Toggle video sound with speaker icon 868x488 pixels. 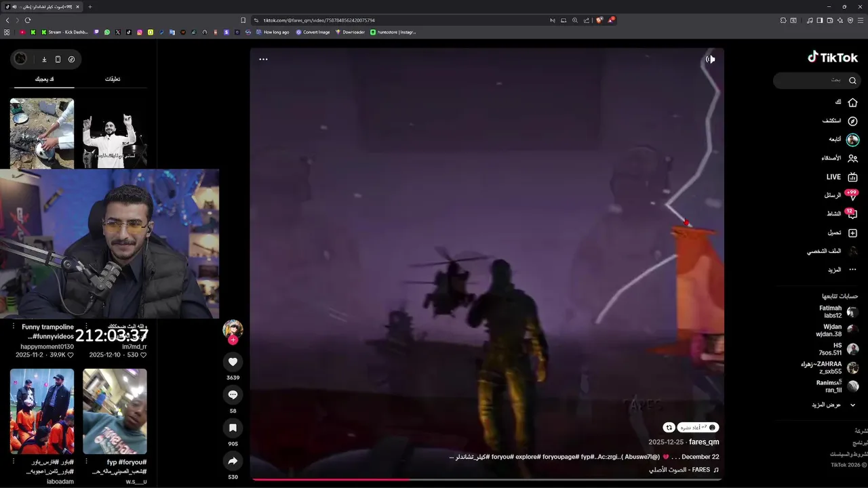click(710, 59)
